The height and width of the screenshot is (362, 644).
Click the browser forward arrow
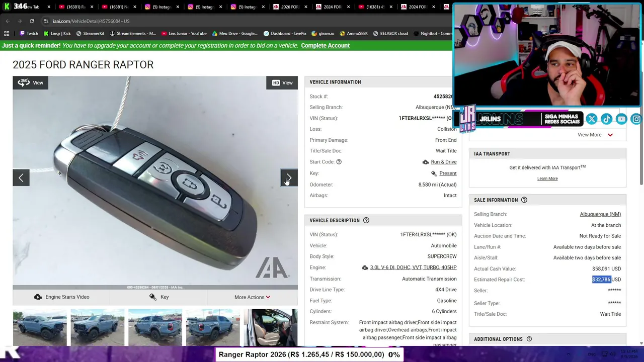[x=20, y=21]
